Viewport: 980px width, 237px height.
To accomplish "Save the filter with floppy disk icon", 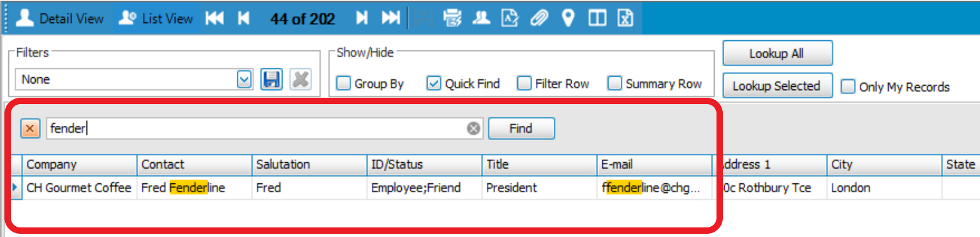I will click(x=272, y=80).
